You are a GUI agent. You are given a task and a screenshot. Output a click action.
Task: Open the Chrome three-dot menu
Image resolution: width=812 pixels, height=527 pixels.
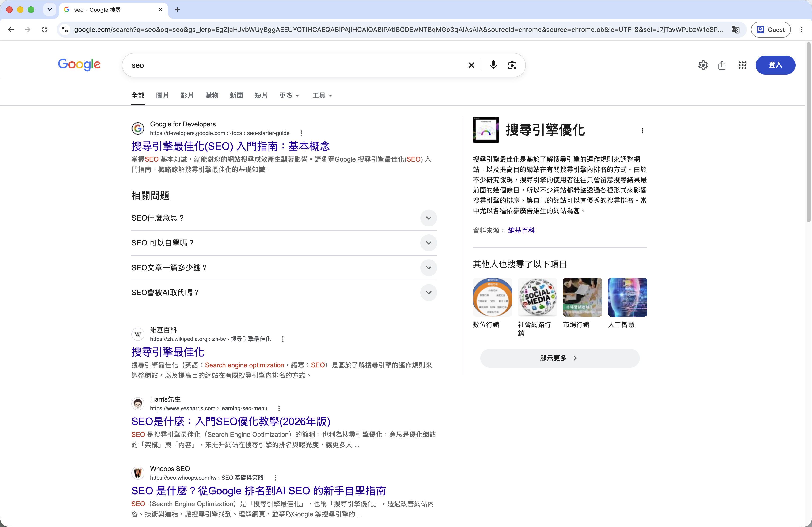pos(801,30)
